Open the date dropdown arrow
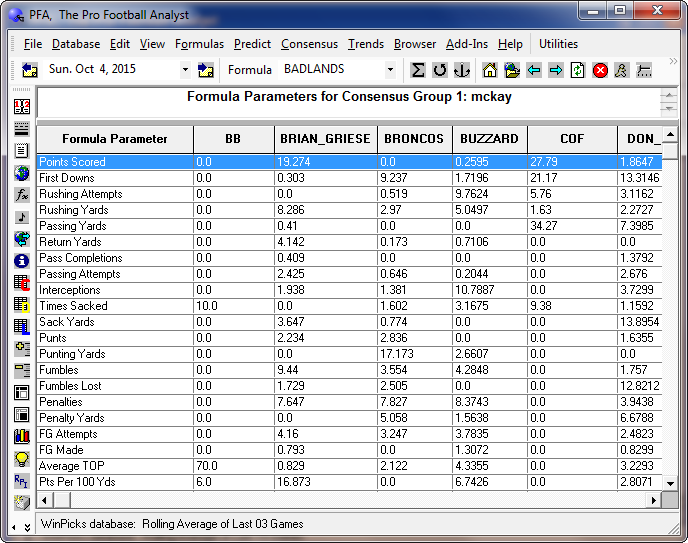Viewport: 688px width, 543px height. click(x=185, y=70)
